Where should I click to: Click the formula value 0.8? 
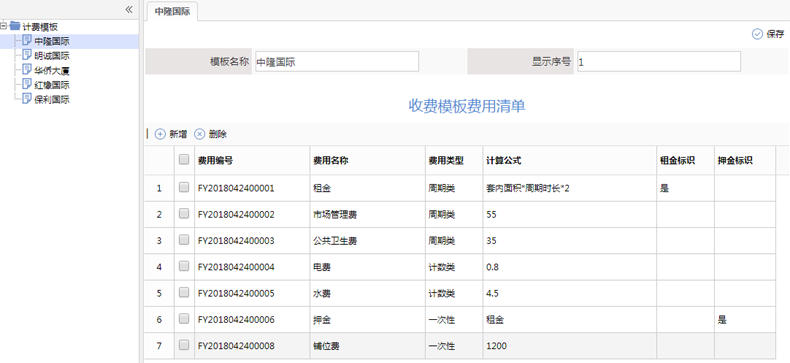tap(492, 267)
